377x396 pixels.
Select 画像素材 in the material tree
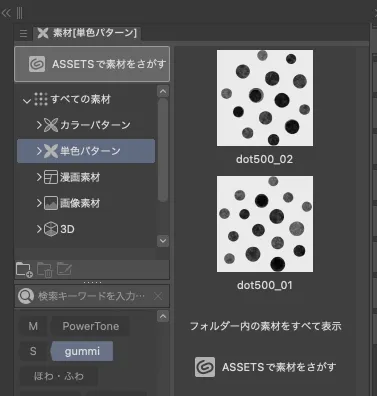pos(80,203)
